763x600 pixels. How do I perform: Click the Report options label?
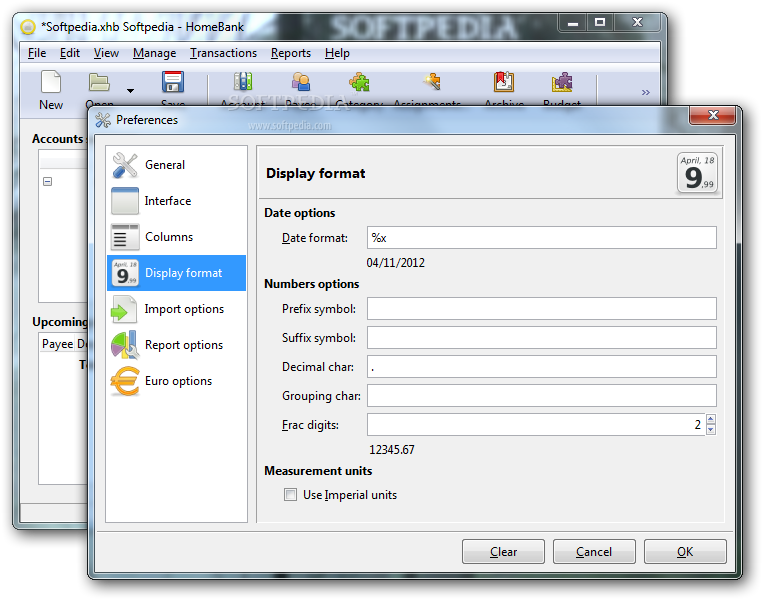coord(184,345)
